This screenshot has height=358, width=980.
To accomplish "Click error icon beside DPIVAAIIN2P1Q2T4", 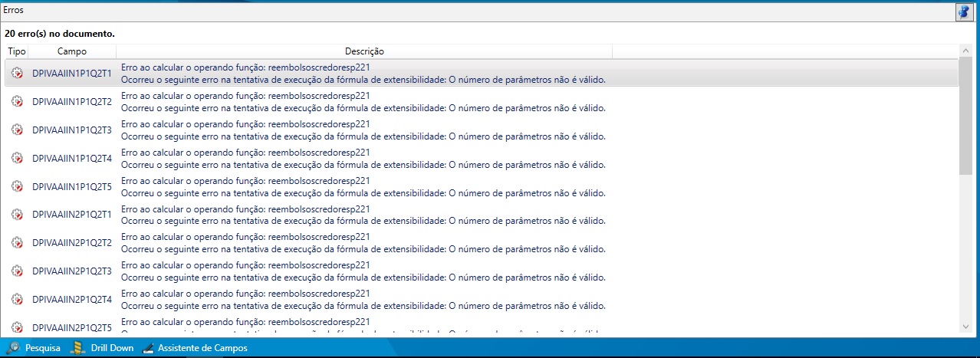I will click(x=17, y=299).
